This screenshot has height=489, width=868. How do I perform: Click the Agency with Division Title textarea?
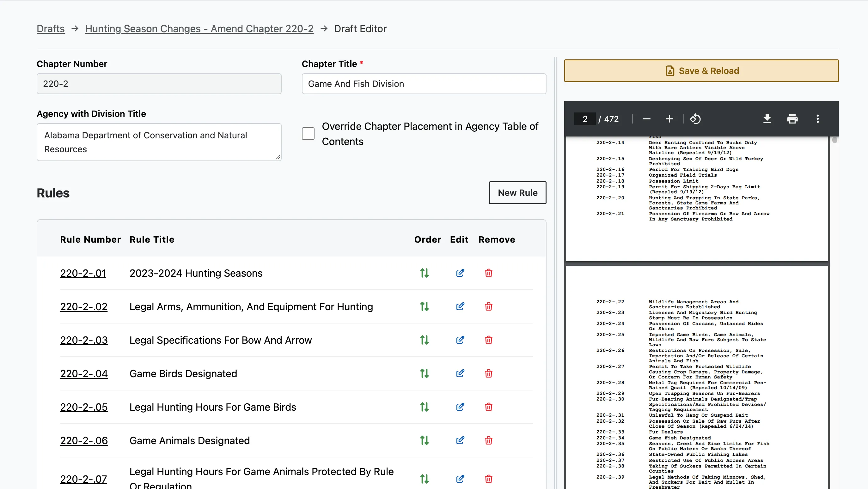159,142
